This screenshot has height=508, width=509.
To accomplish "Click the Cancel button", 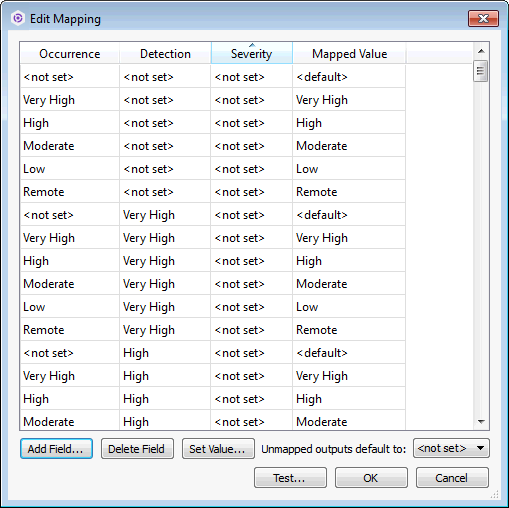I will (452, 478).
